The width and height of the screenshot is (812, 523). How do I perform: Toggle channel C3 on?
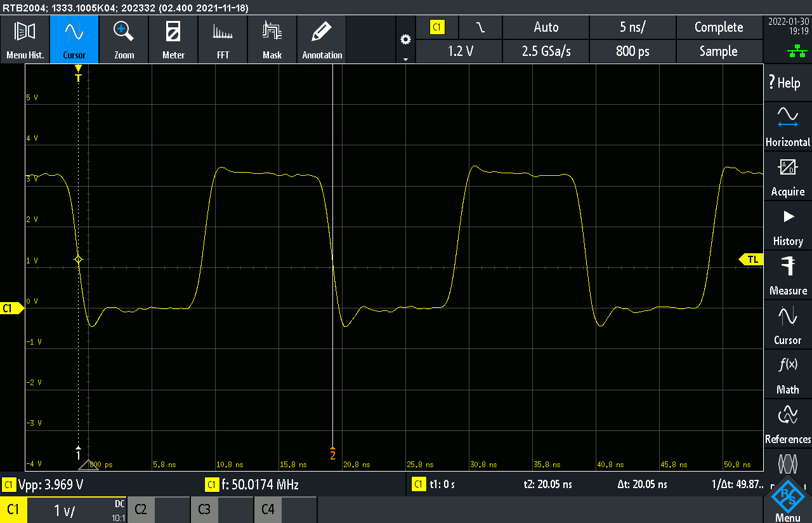[x=221, y=510]
